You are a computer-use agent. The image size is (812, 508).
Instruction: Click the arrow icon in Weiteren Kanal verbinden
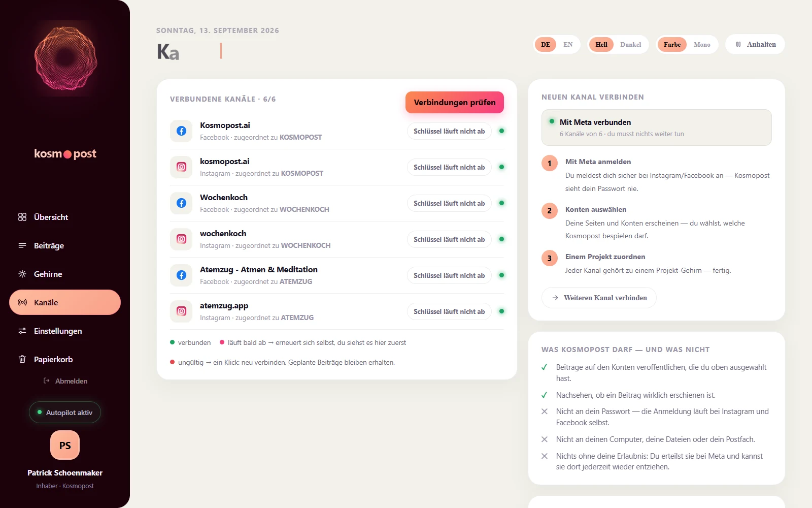(x=555, y=298)
